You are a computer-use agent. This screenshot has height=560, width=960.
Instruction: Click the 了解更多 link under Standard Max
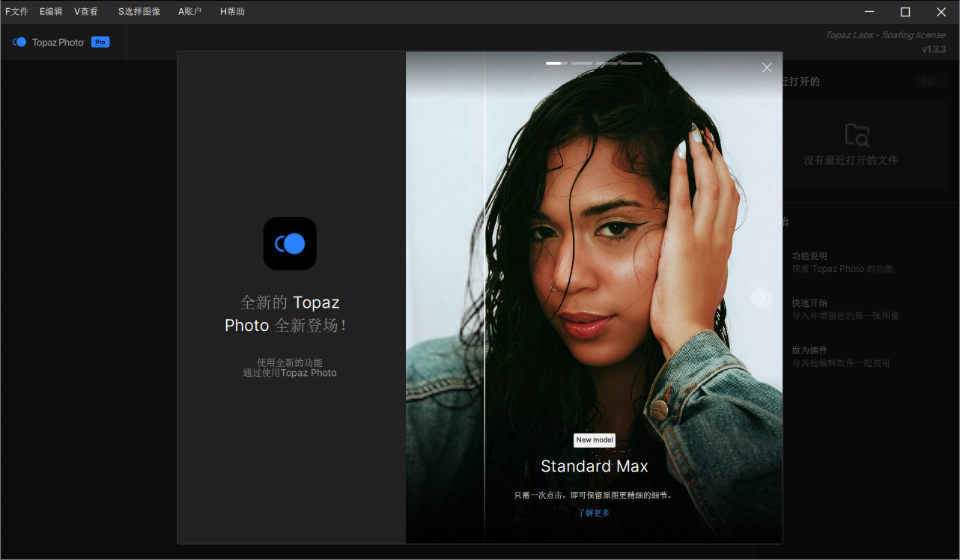coord(594,513)
